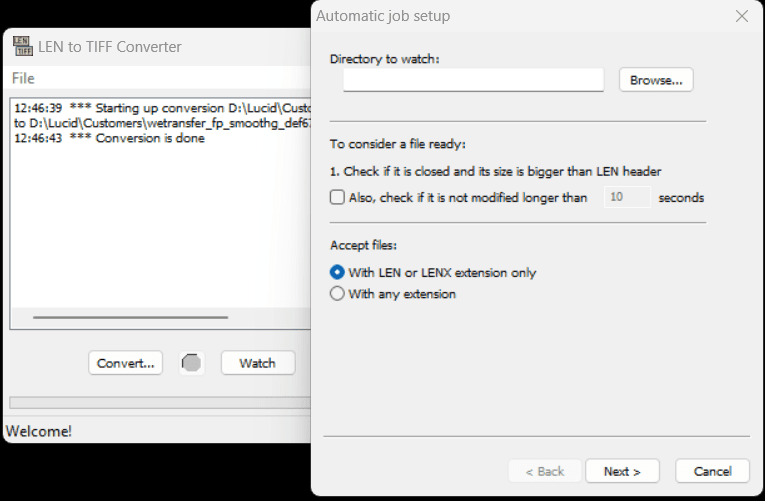
Task: Click the 'Welcome!' status bar text
Action: (39, 432)
